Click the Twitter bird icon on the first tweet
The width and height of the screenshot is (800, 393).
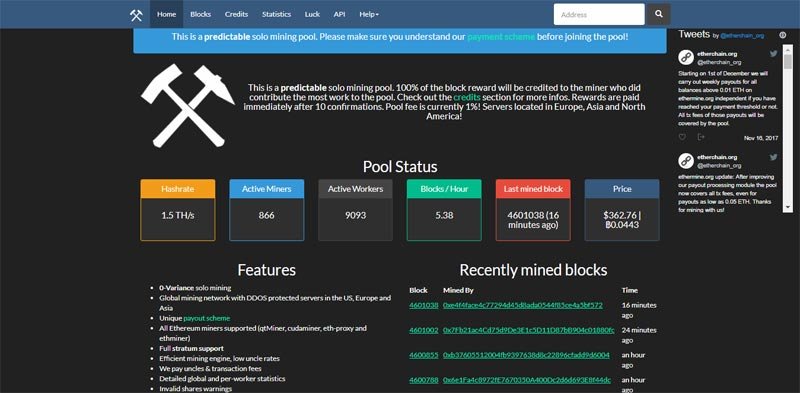tap(773, 54)
